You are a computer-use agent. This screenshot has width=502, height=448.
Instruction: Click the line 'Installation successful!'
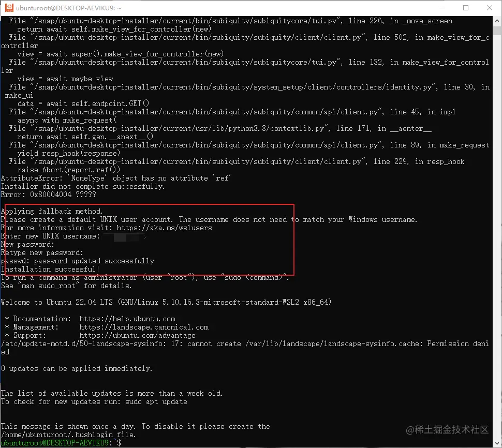pyautogui.click(x=50, y=270)
